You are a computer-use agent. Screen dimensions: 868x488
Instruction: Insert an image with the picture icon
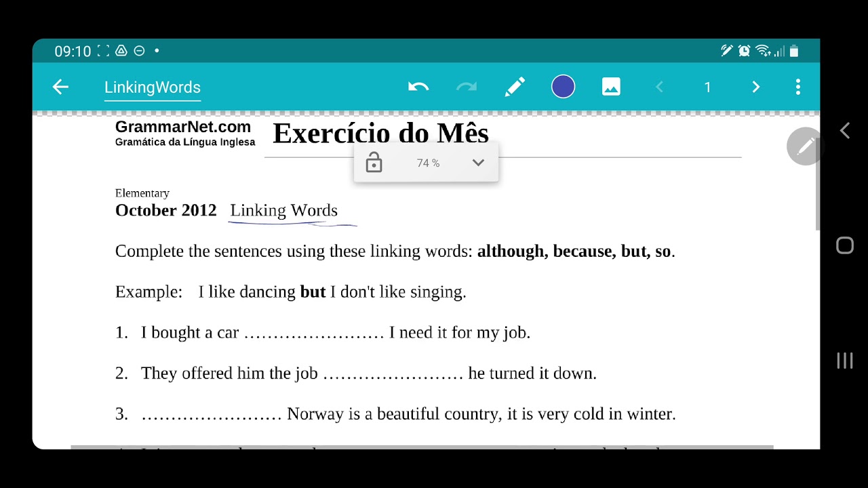click(611, 87)
